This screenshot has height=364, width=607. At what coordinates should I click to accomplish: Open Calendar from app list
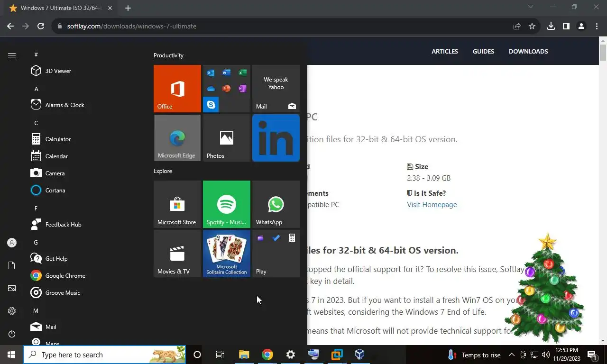point(87,156)
